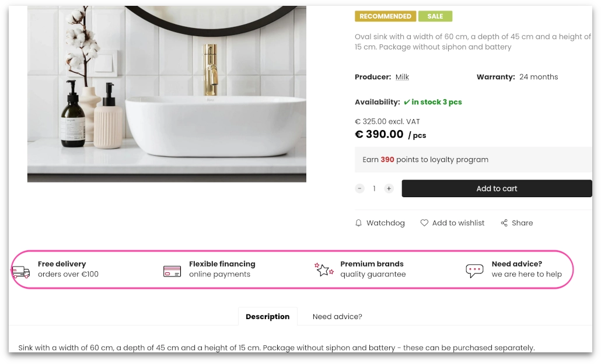Click the premium brands stars icon
Image resolution: width=601 pixels, height=364 pixels.
324,269
